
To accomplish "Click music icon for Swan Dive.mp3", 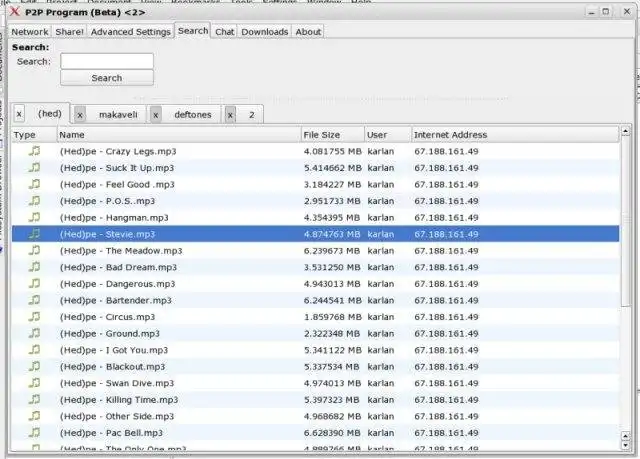I will [x=34, y=383].
